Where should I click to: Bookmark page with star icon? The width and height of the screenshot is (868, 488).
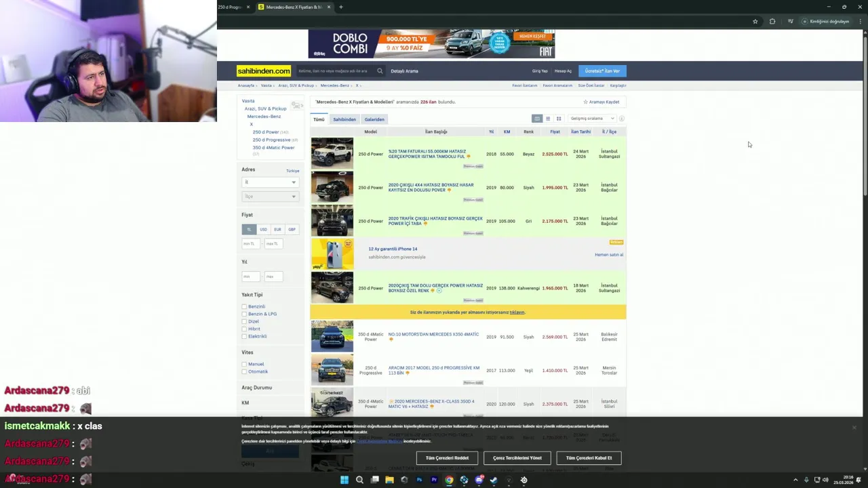click(755, 21)
